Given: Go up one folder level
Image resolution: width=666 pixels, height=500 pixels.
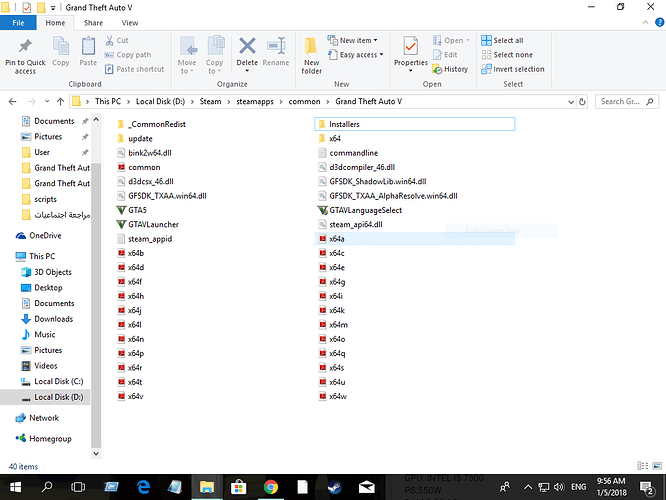Looking at the screenshot, I should (x=60, y=102).
